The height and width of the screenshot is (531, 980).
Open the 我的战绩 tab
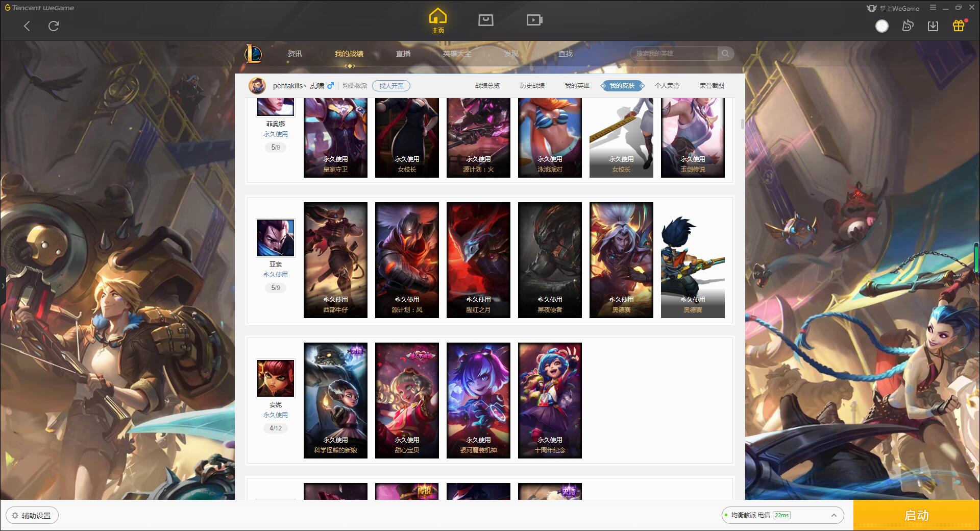pos(349,54)
